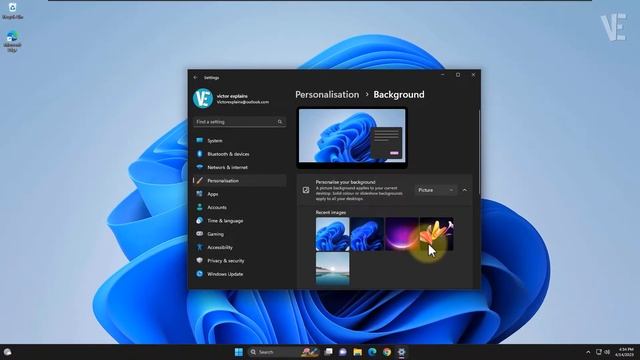
Task: Open File Explorer from the taskbar
Action: pyautogui.click(x=358, y=352)
